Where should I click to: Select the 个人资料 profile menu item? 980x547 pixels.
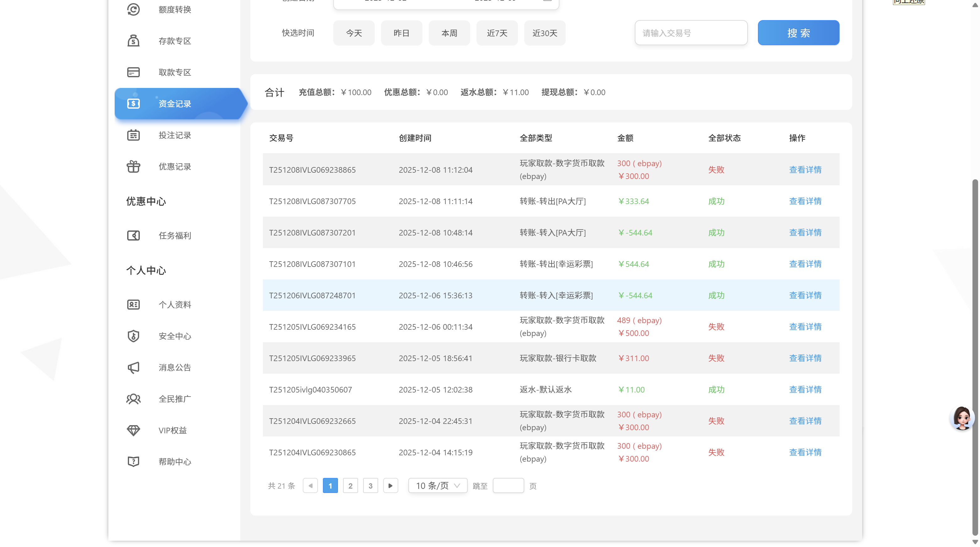coord(133,304)
